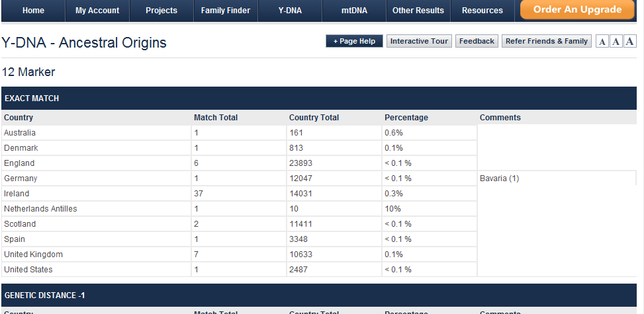The image size is (644, 314).
Task: Open the Other Results menu
Action: [417, 11]
